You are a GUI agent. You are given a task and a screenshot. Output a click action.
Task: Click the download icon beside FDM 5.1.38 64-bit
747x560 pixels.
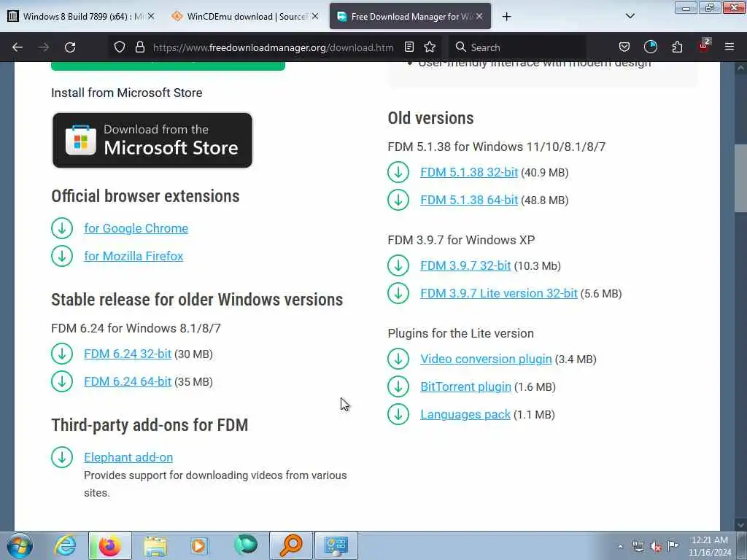click(398, 200)
